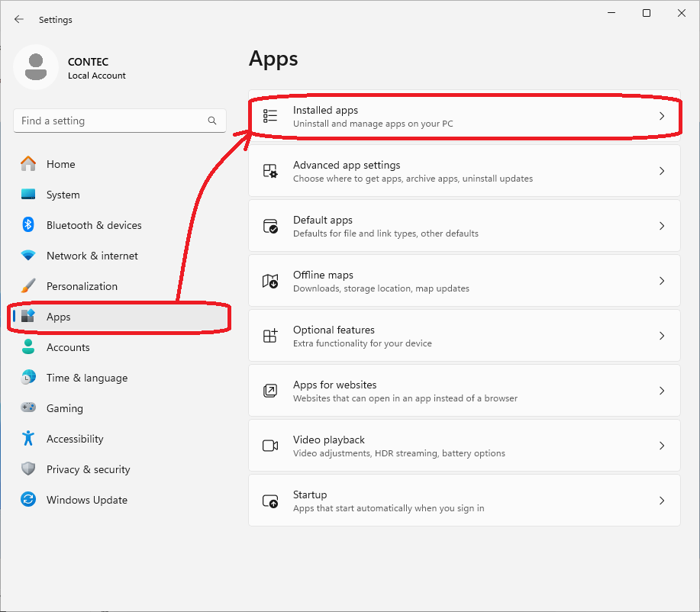Click the Windows Update sync icon
700x612 pixels.
28,499
